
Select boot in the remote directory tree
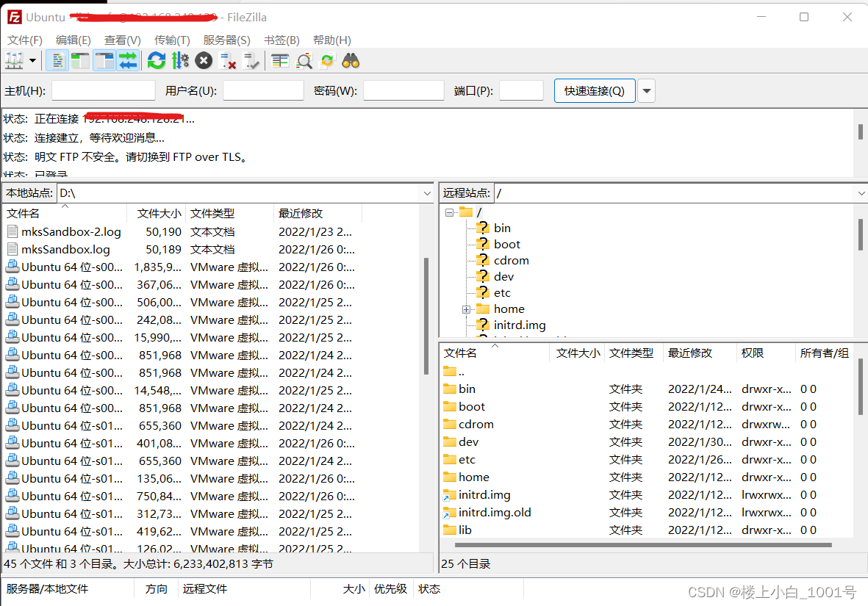click(507, 244)
